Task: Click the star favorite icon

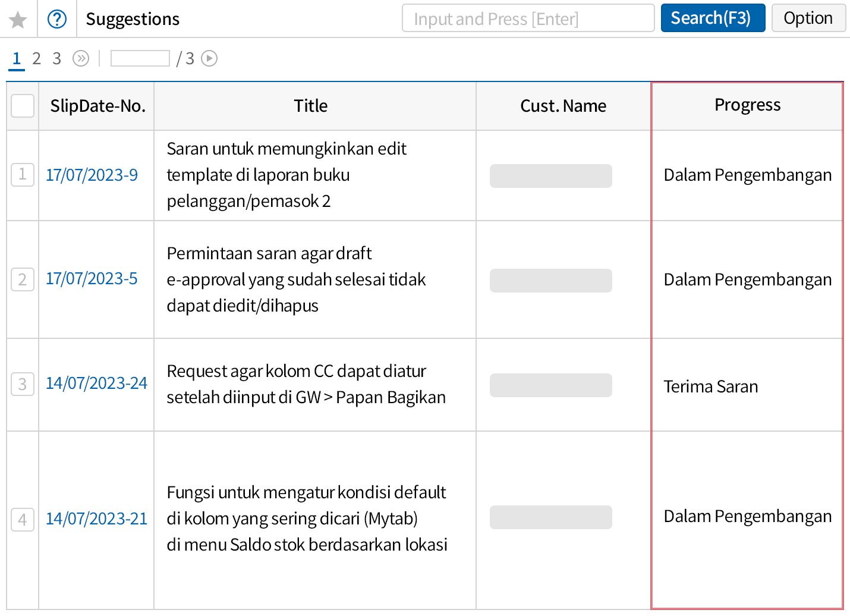Action: click(18, 20)
